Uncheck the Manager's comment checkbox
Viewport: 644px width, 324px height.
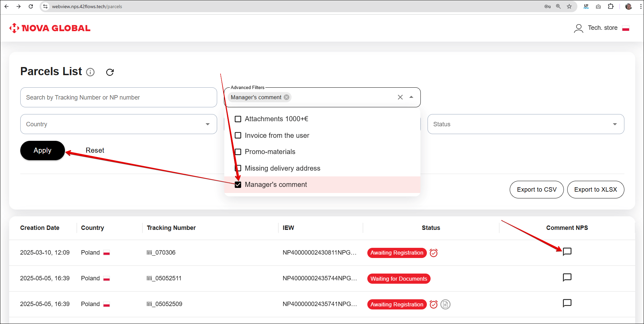click(238, 185)
